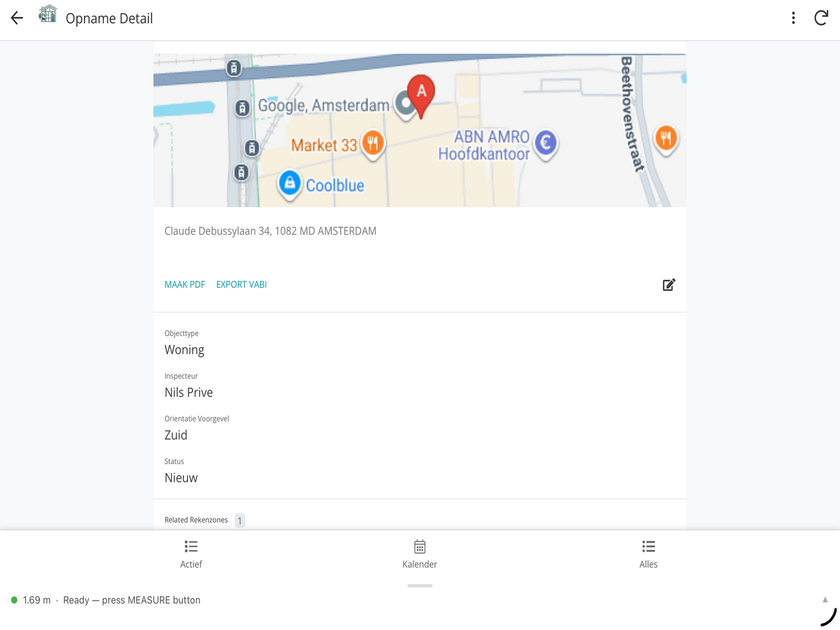Image resolution: width=840 pixels, height=630 pixels.
Task: Click the green status dot
Action: point(14,600)
